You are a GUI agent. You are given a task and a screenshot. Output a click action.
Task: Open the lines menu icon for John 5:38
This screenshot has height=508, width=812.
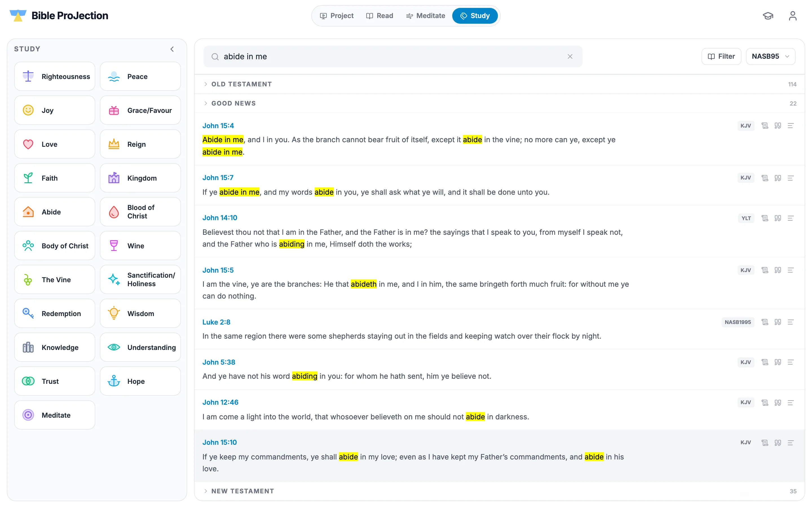[791, 362]
